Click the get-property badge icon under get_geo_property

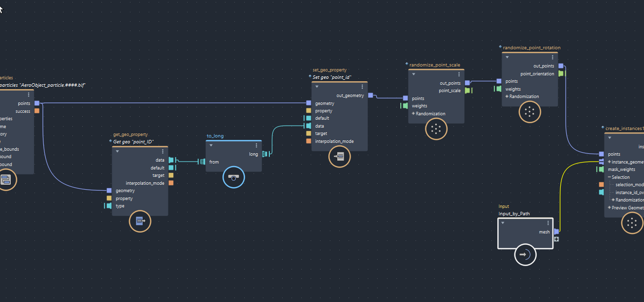click(x=140, y=221)
